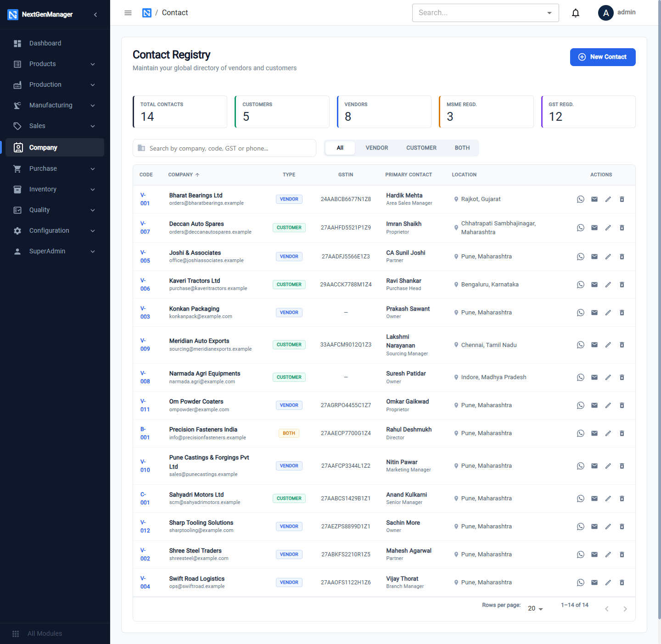Screen dimensions: 661x644
Task: Open the global search dropdown arrow
Action: [x=549, y=13]
